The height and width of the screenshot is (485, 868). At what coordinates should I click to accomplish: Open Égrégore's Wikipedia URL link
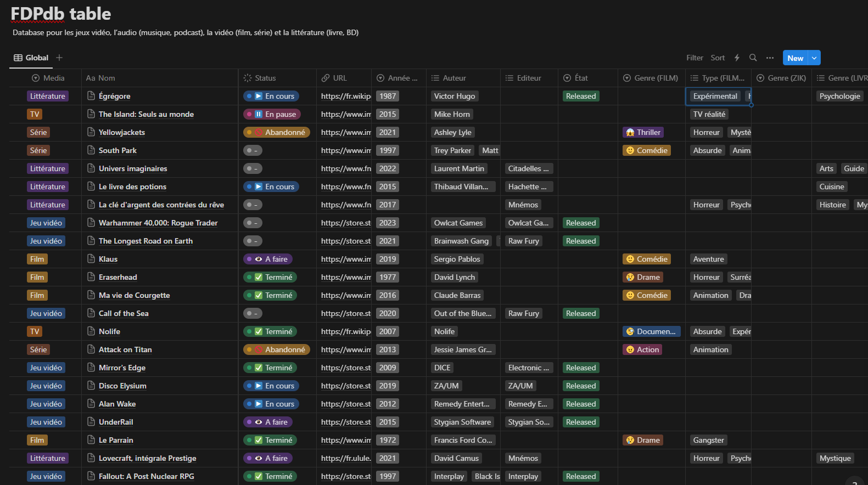346,96
